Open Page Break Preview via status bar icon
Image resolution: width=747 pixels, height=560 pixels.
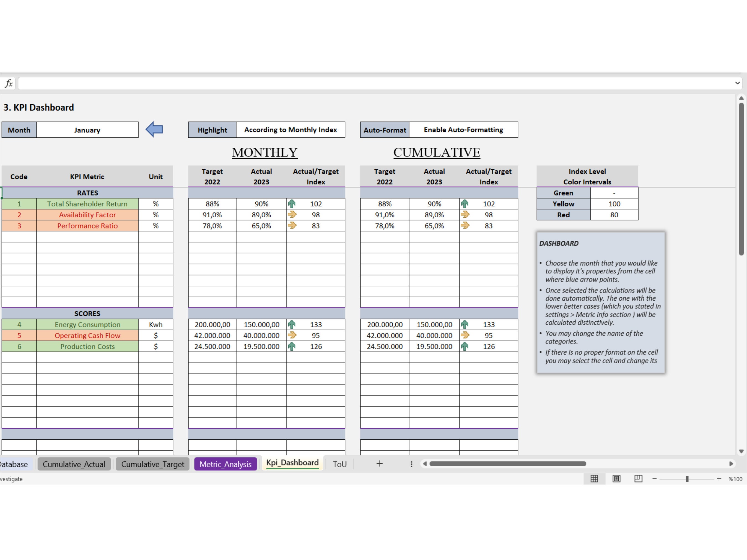tap(638, 479)
